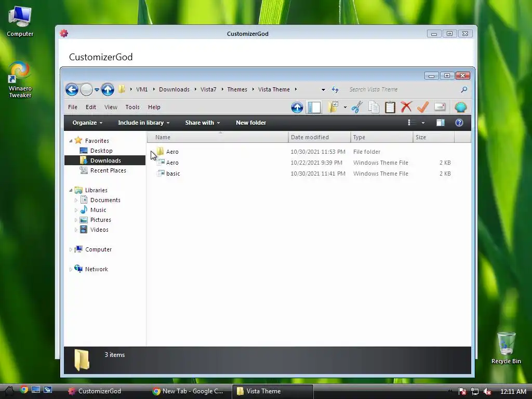Image resolution: width=532 pixels, height=399 pixels.
Task: Change view with the view mode icon
Action: [x=409, y=123]
